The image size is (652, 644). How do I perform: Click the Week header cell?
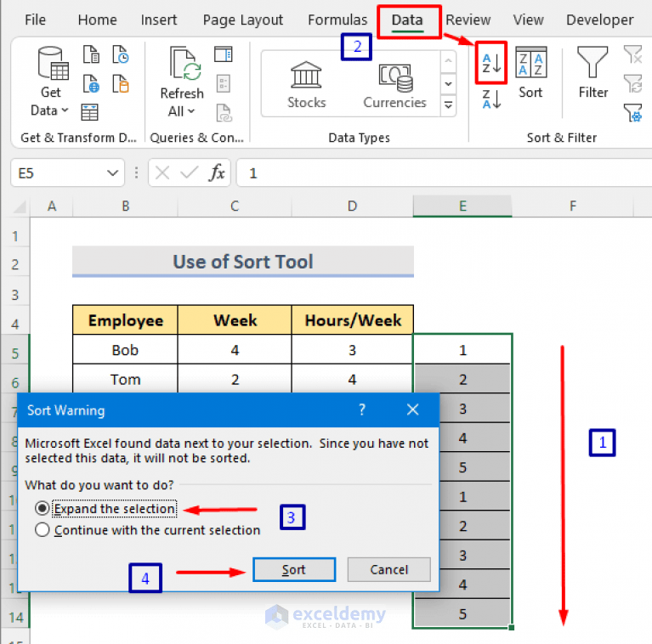[235, 320]
